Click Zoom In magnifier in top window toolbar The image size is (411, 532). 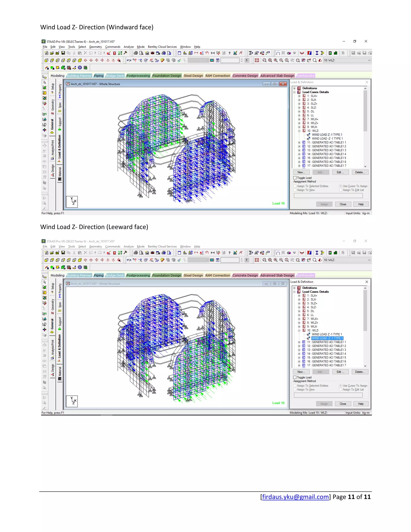point(276,60)
